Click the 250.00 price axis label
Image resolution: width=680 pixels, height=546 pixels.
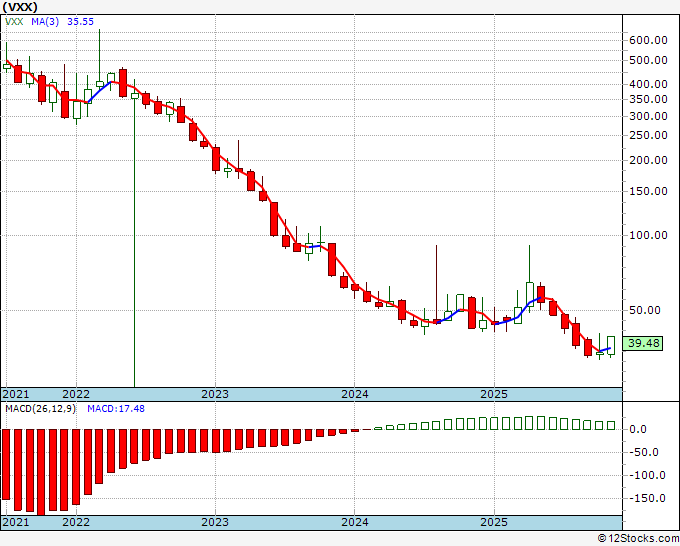click(x=648, y=135)
